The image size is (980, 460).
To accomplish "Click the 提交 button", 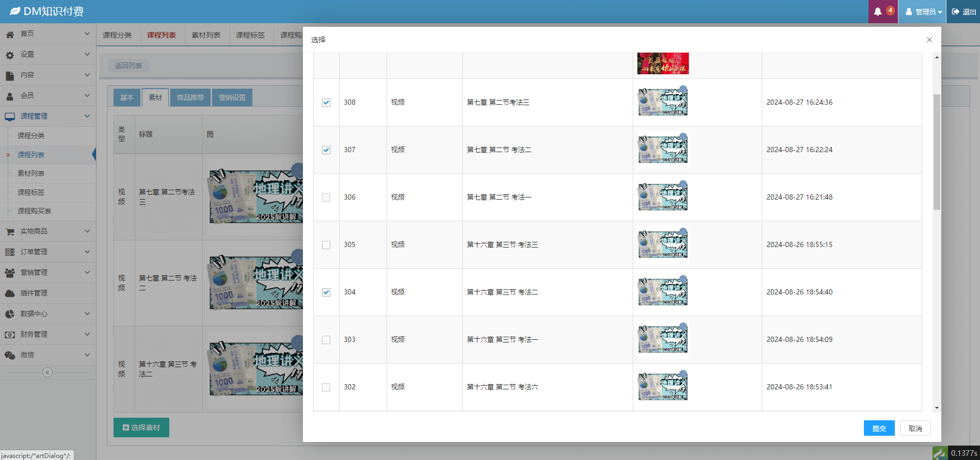I will [x=879, y=428].
